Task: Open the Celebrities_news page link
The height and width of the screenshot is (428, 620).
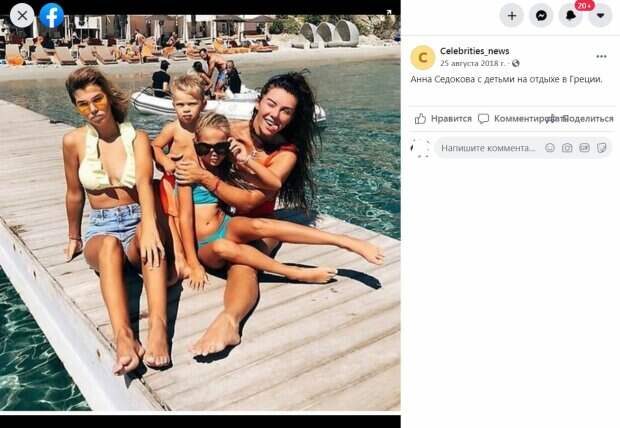Action: pos(475,51)
